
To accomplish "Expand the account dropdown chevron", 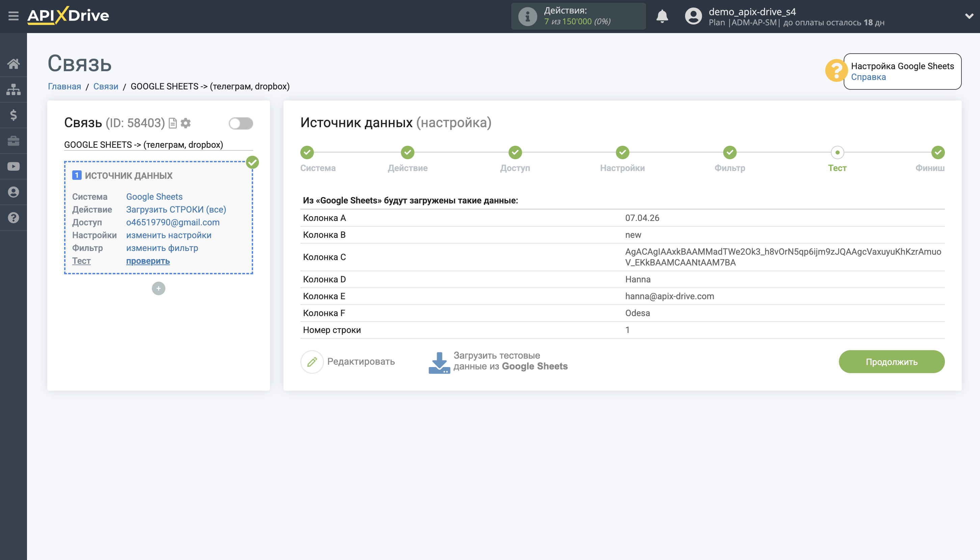I will coord(969,16).
